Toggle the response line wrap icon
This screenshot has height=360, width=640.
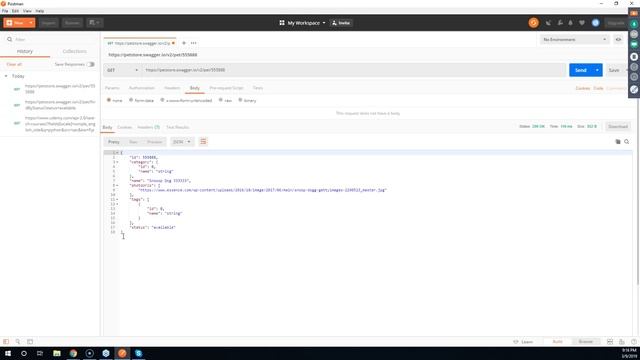(203, 142)
